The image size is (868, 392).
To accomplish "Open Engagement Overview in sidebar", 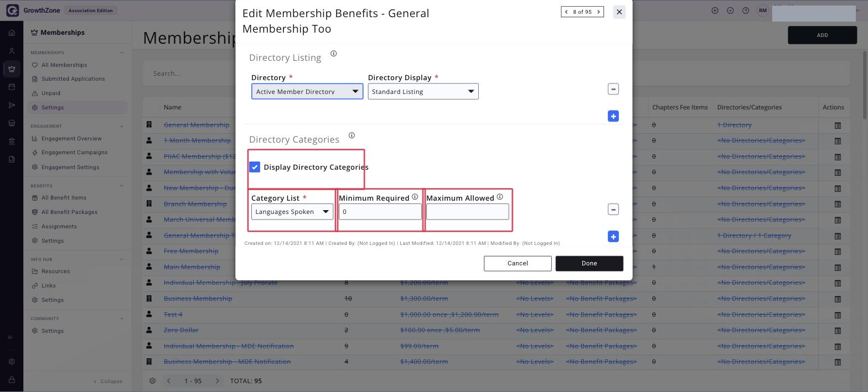I will (71, 139).
